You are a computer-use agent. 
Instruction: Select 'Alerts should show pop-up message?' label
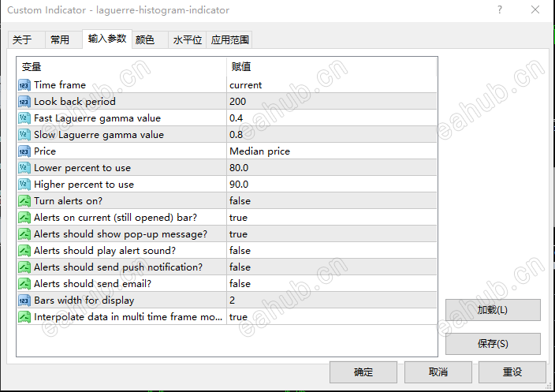click(121, 234)
